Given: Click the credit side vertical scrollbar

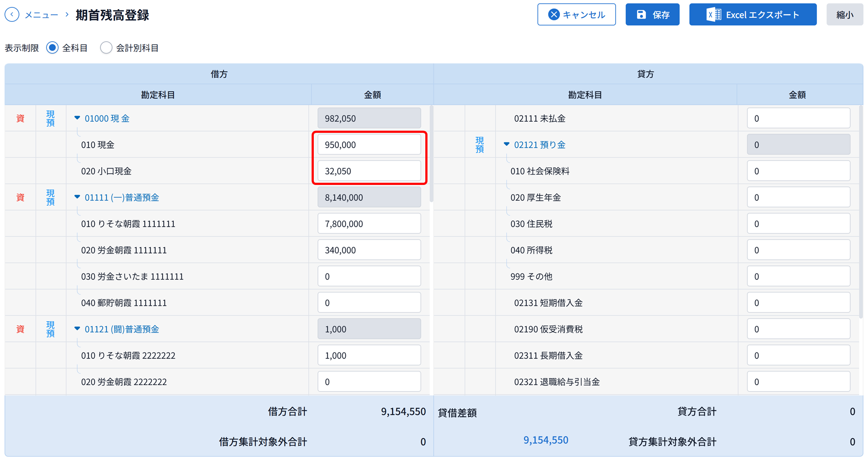Looking at the screenshot, I should 861,211.
